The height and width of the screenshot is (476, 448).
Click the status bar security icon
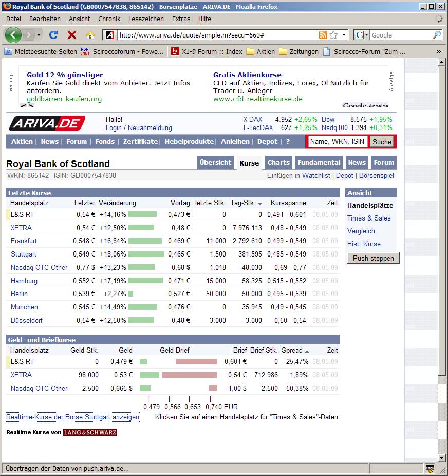click(x=430, y=469)
